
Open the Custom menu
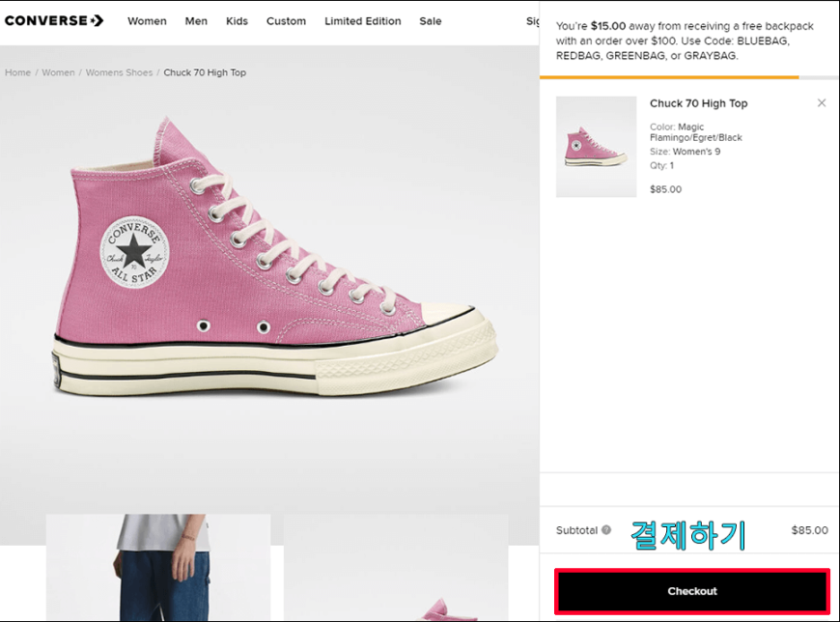(x=286, y=21)
